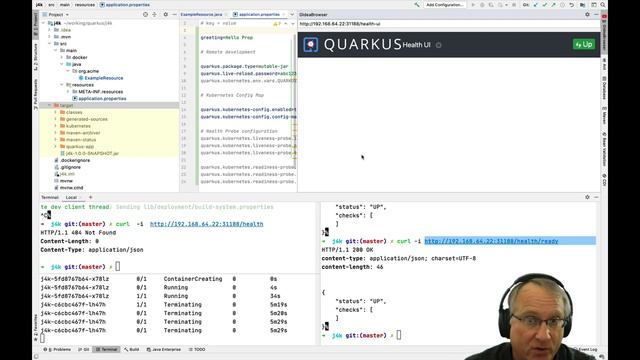Screen dimensions: 640x360
Task: Click the /health URL link in left terminal
Action: click(207, 224)
